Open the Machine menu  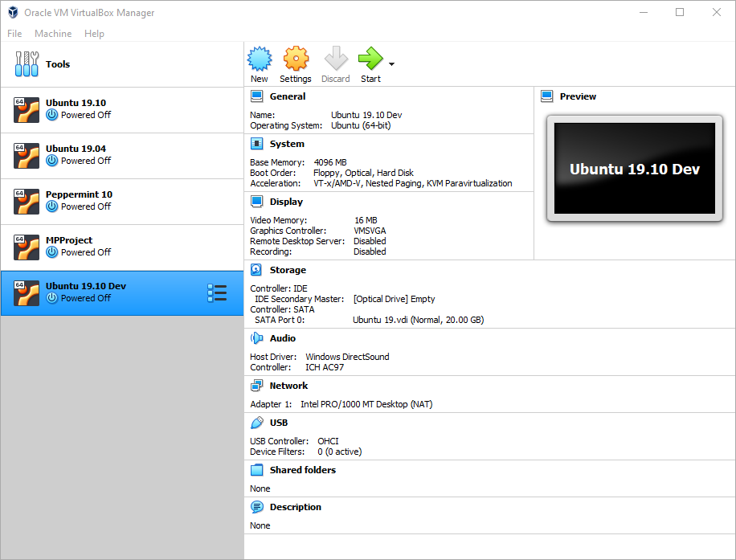point(53,33)
